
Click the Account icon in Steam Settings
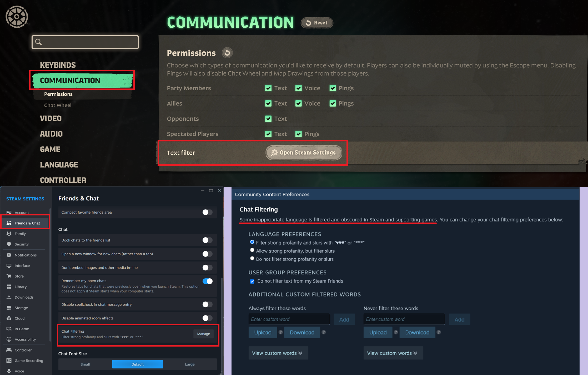click(x=9, y=213)
